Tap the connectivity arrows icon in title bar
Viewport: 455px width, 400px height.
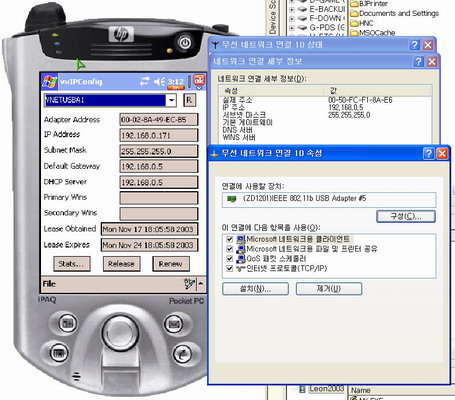pyautogui.click(x=145, y=81)
